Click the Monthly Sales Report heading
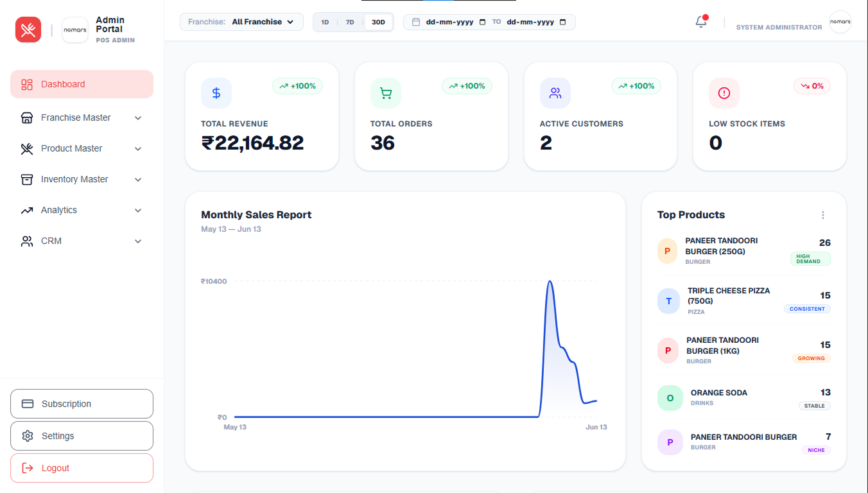 pyautogui.click(x=256, y=215)
